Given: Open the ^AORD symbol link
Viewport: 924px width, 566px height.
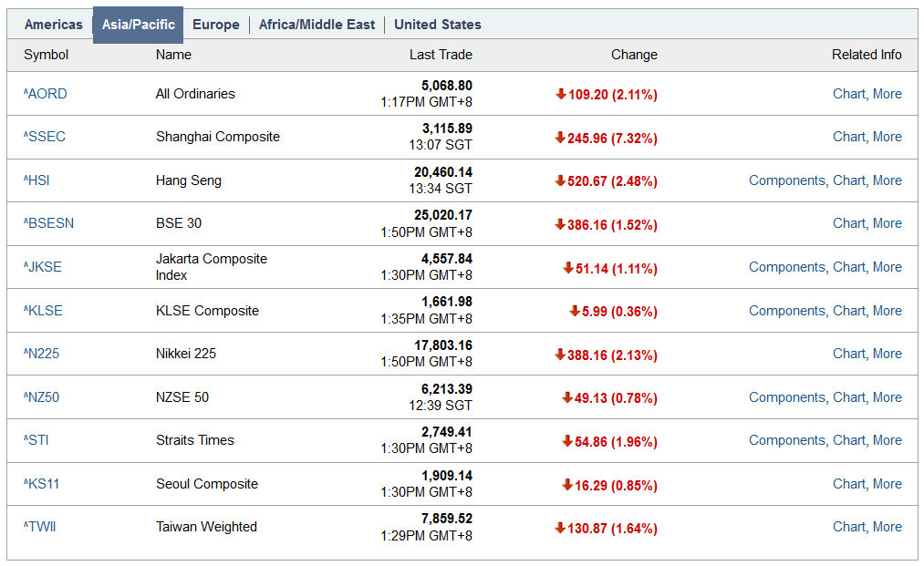Looking at the screenshot, I should point(46,94).
